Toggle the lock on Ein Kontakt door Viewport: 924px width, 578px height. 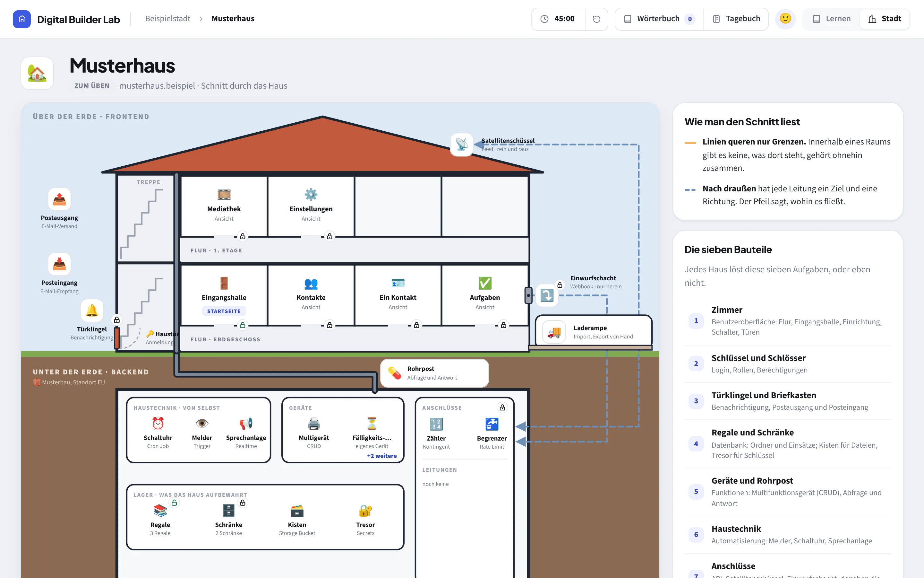pyautogui.click(x=416, y=325)
